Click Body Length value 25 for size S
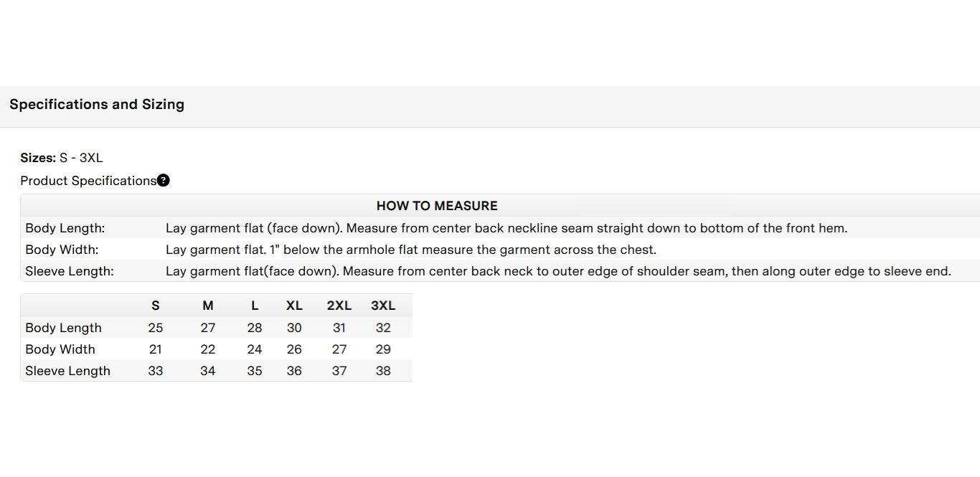The width and height of the screenshot is (980, 477). click(156, 328)
